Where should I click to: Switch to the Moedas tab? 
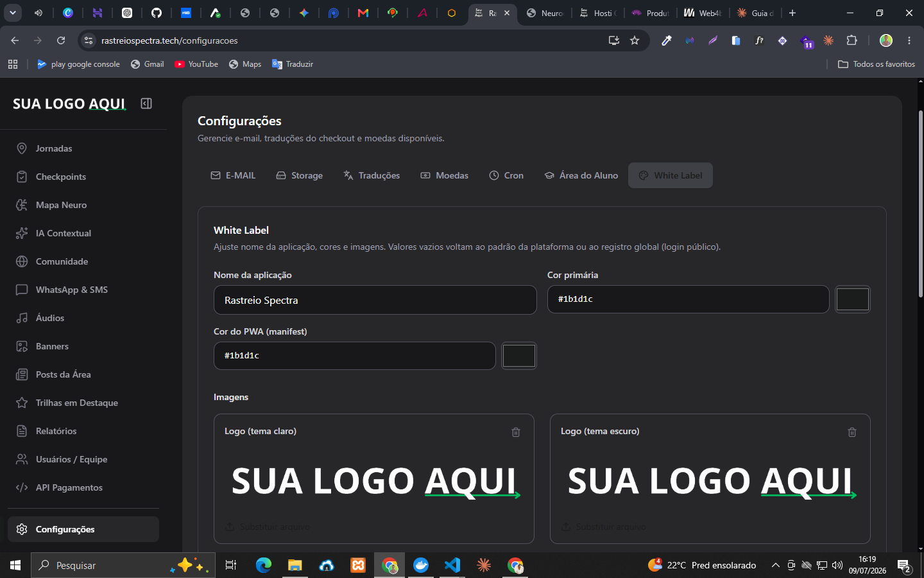pyautogui.click(x=445, y=175)
